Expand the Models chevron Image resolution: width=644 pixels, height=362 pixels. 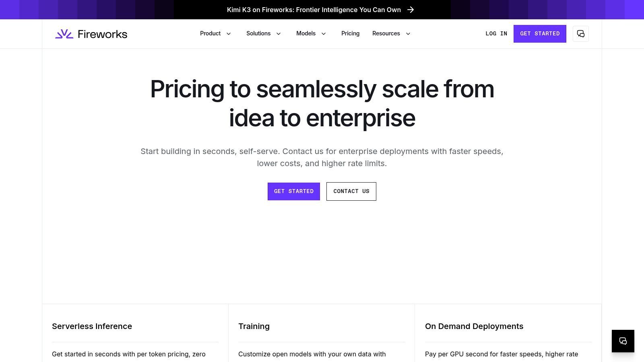point(323,34)
